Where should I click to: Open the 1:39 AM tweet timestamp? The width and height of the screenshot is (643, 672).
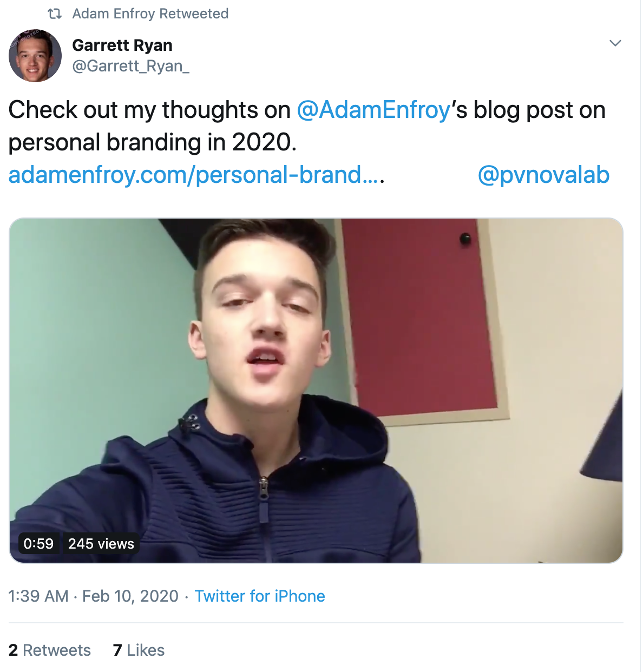point(38,596)
